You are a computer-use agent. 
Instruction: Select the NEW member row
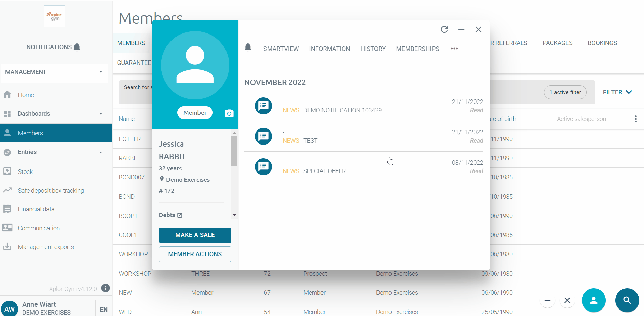point(378,293)
